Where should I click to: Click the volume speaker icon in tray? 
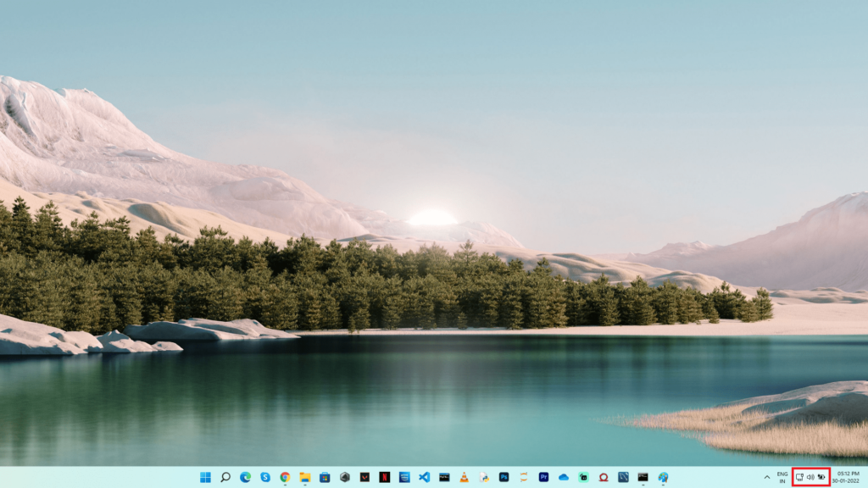tap(810, 477)
